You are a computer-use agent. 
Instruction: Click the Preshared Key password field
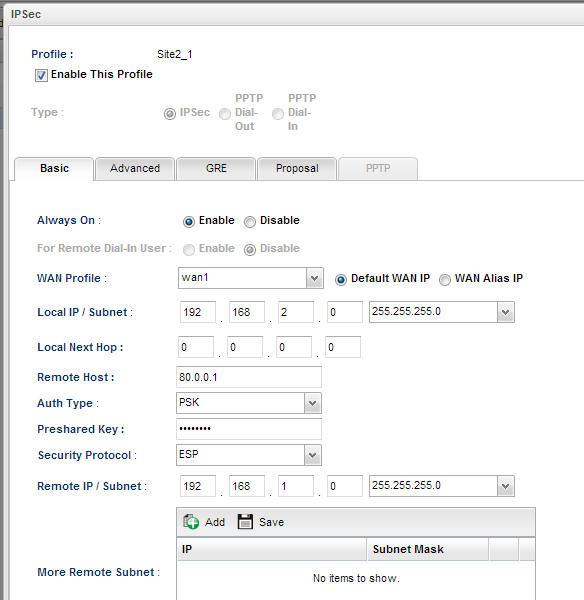[249, 429]
